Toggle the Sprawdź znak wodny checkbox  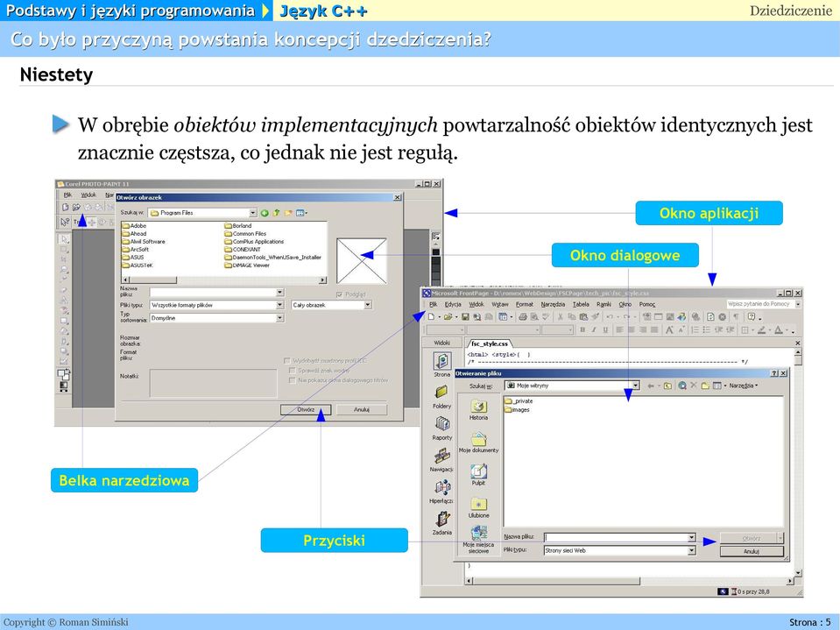coord(292,370)
